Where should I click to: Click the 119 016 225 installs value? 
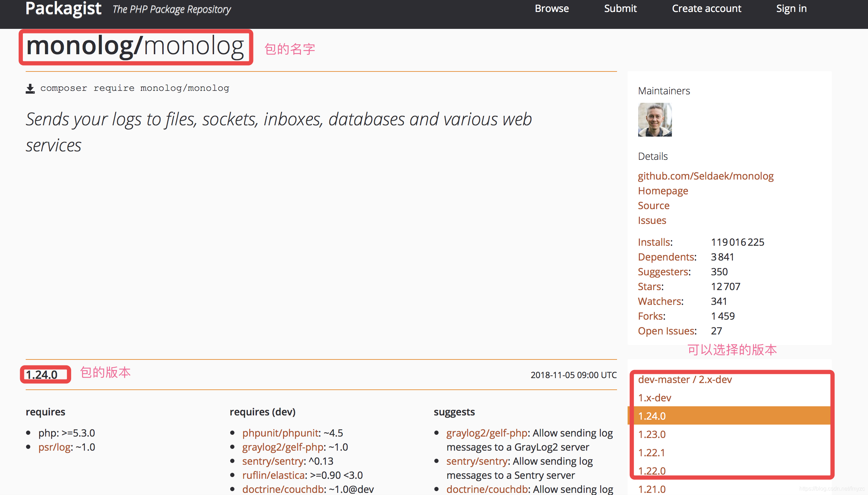(737, 242)
